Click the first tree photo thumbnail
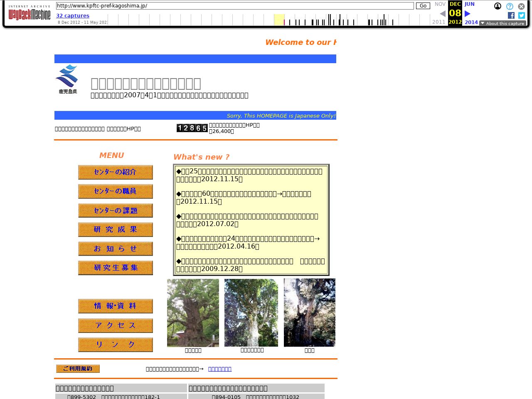Viewport: 532px width, 399px height. [193, 313]
